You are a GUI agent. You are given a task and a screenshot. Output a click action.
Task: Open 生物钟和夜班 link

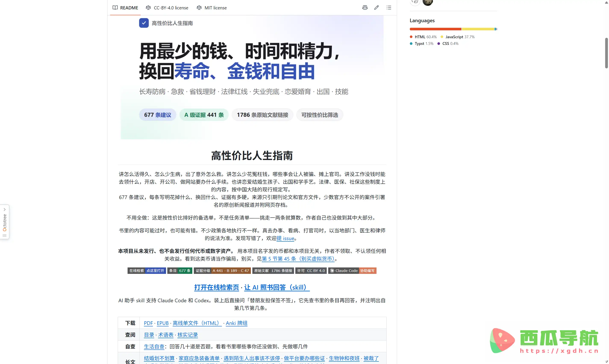344,358
